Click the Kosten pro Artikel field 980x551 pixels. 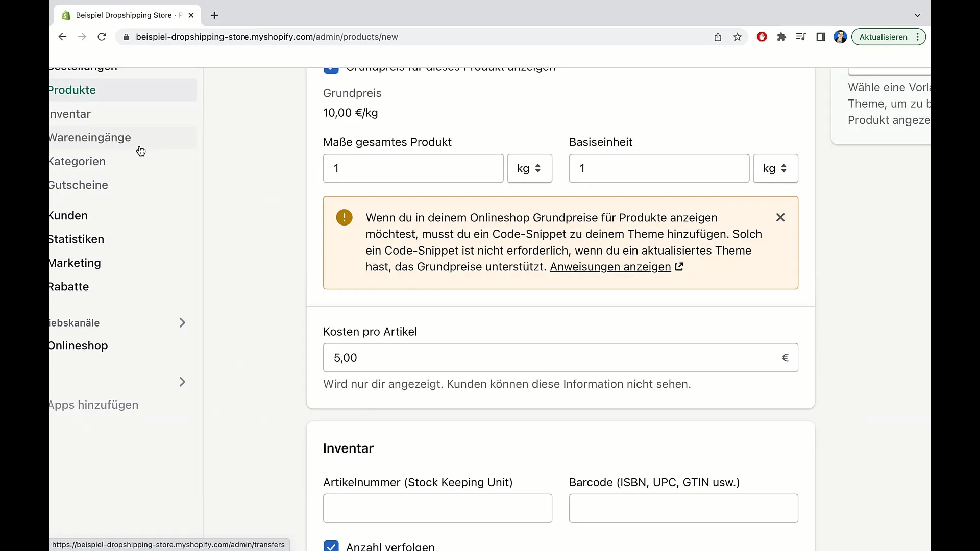pos(560,358)
